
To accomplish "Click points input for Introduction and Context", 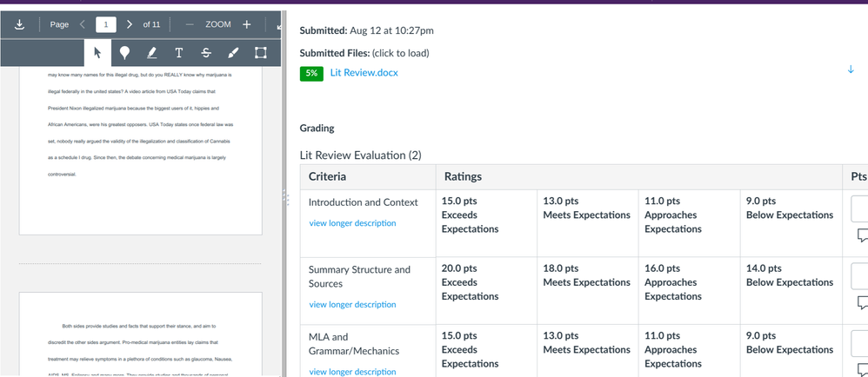I will [x=859, y=209].
